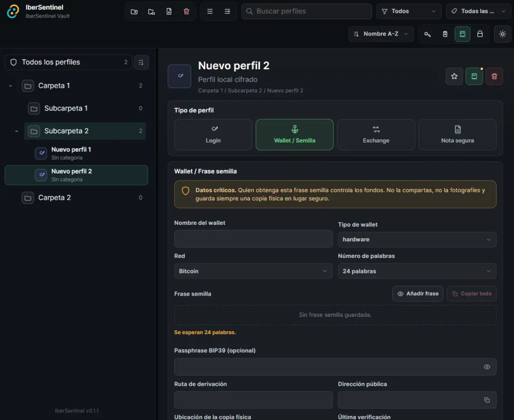
Task: Click the red trash icon in top toolbar
Action: [x=186, y=12]
